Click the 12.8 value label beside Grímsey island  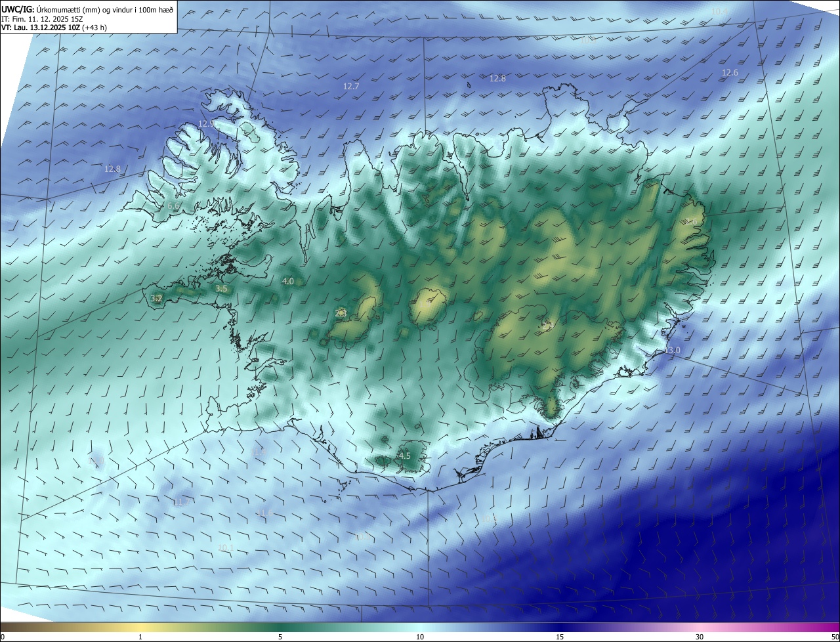click(x=498, y=78)
